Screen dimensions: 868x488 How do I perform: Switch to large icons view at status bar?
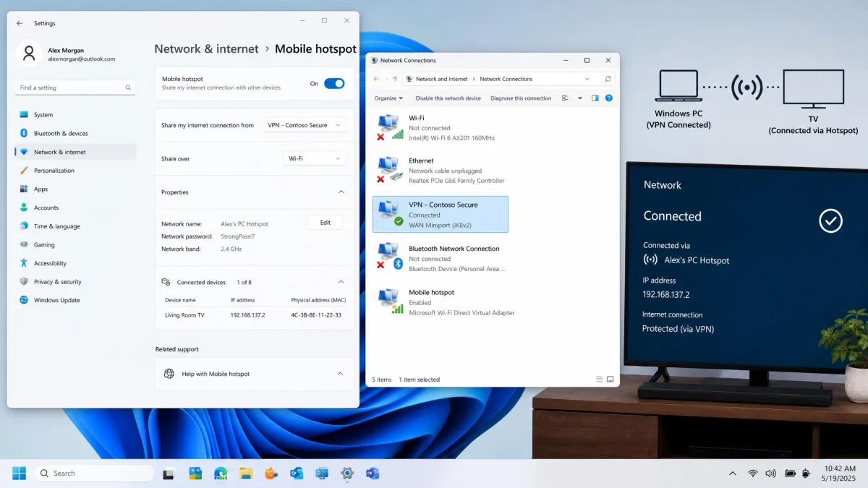[610, 380]
